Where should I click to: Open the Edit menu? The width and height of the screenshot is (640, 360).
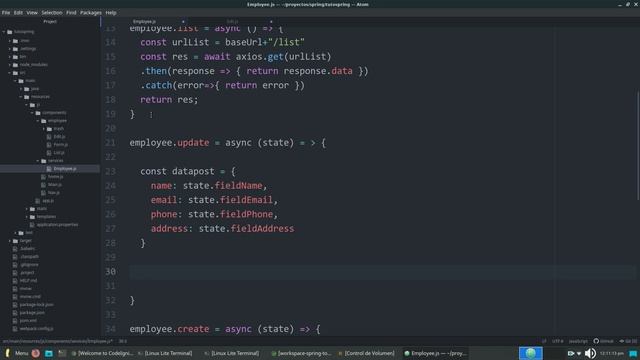click(x=18, y=13)
